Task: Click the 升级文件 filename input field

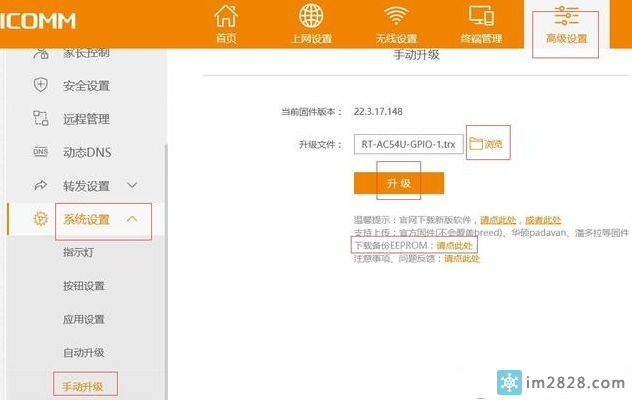Action: tap(408, 144)
